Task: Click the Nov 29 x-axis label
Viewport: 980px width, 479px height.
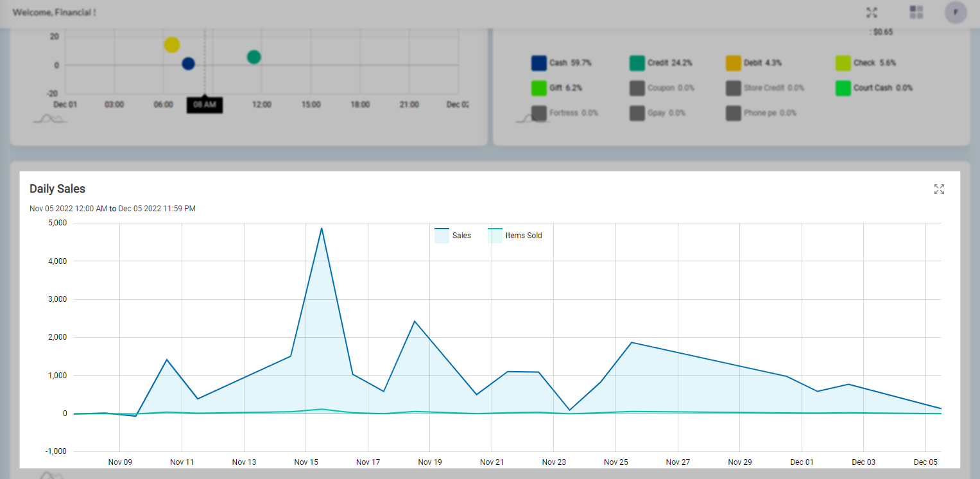Action: pos(740,462)
